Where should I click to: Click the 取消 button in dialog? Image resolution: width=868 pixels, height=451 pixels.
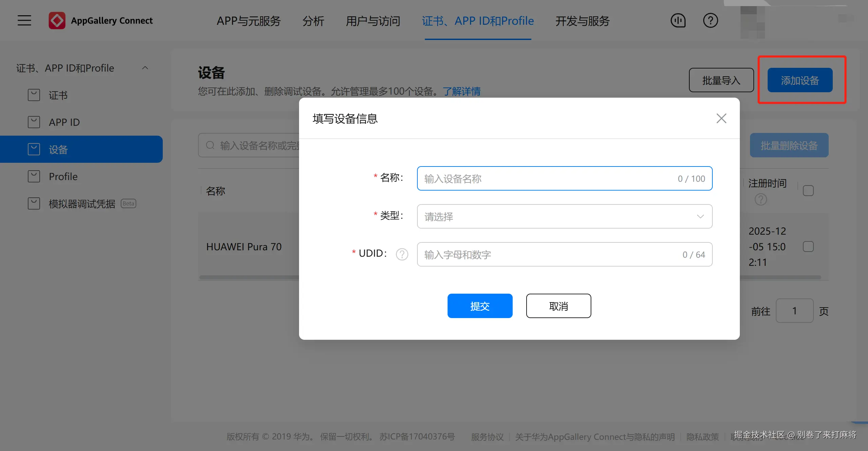(558, 306)
